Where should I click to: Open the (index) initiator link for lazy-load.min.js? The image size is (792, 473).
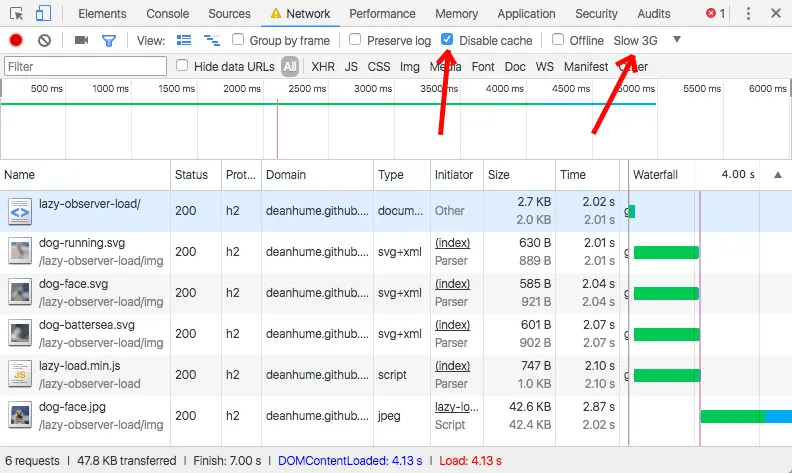[453, 366]
